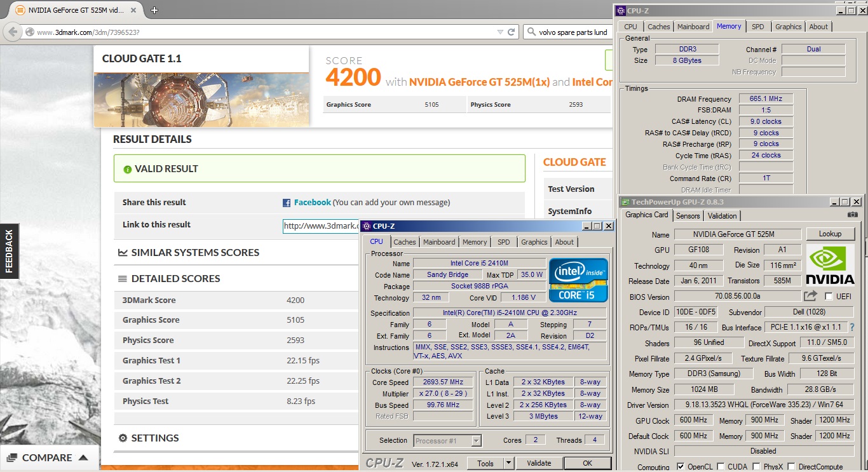Screen dimensions: 868x472
Task: Click the Similar Systems Scores chart icon
Action: (x=123, y=252)
